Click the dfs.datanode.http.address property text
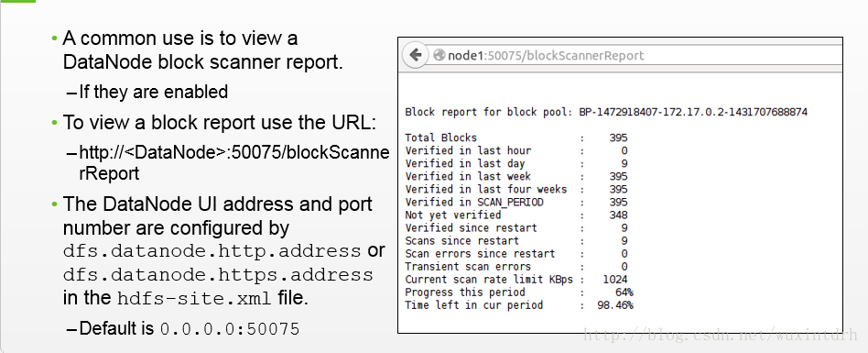 (x=212, y=251)
